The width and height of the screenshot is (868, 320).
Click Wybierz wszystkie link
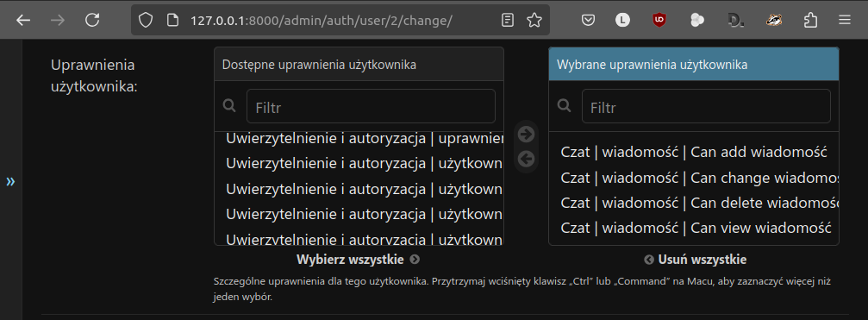pos(359,259)
